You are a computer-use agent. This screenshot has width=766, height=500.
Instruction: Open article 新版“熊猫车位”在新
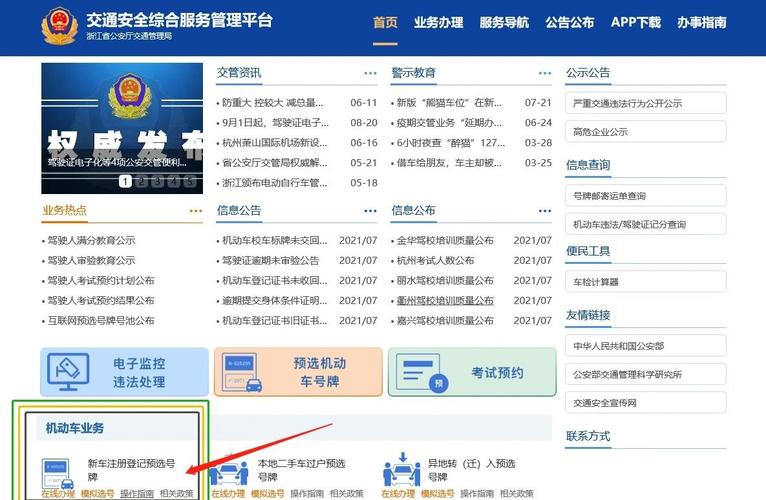[449, 103]
